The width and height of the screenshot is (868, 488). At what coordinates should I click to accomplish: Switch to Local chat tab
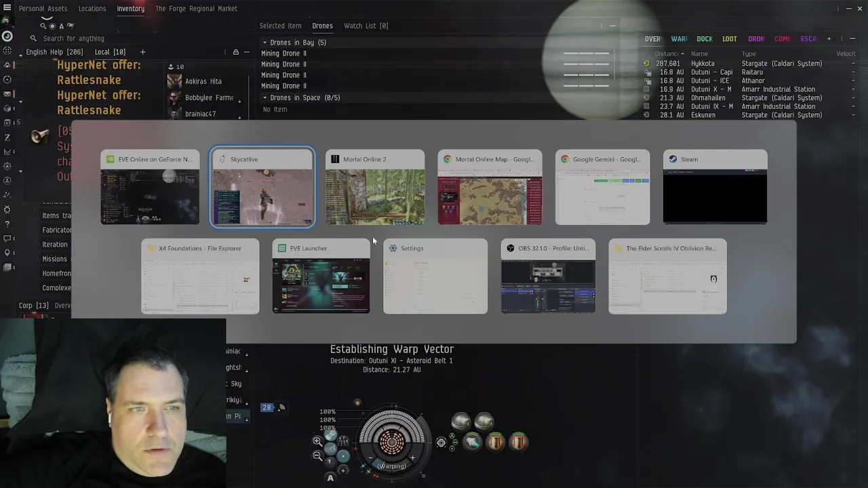[x=110, y=52]
